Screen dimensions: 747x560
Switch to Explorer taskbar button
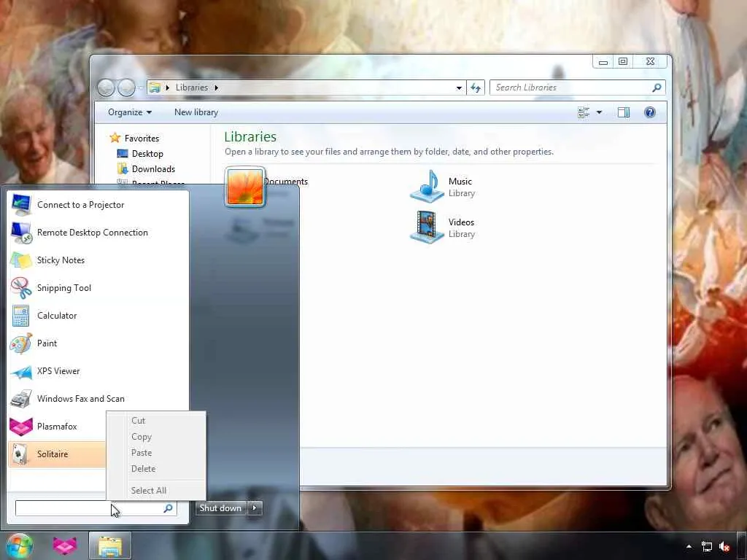click(110, 546)
